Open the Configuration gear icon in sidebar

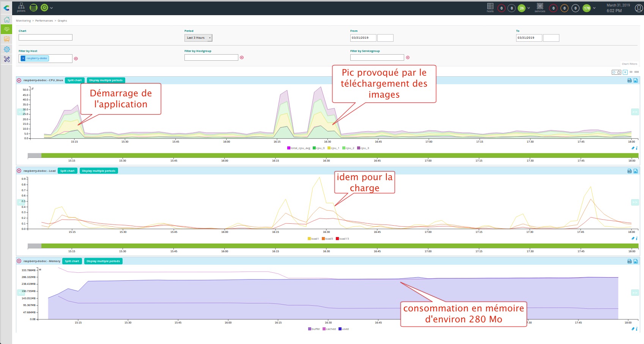[x=6, y=49]
